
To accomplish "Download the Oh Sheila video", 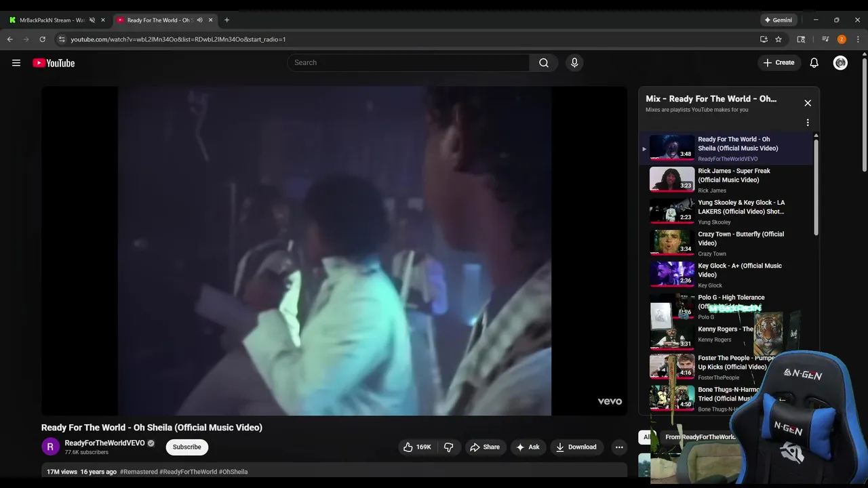I will tap(576, 447).
